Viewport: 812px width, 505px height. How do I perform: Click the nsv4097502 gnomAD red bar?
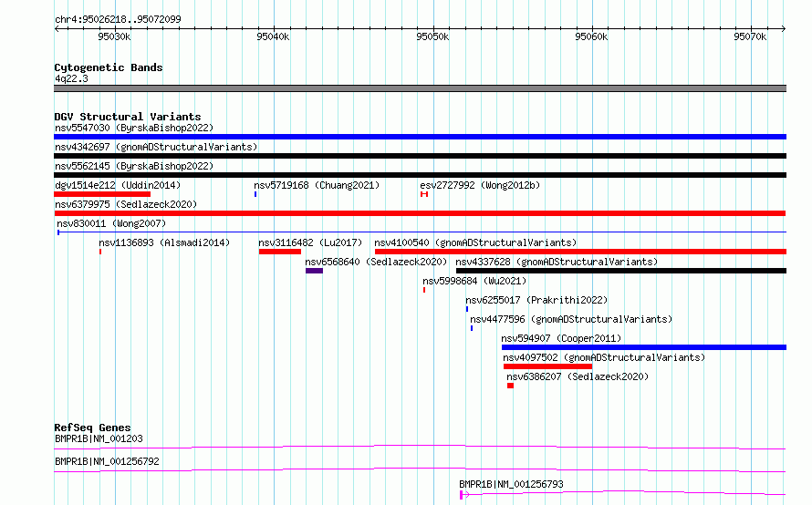pos(548,366)
